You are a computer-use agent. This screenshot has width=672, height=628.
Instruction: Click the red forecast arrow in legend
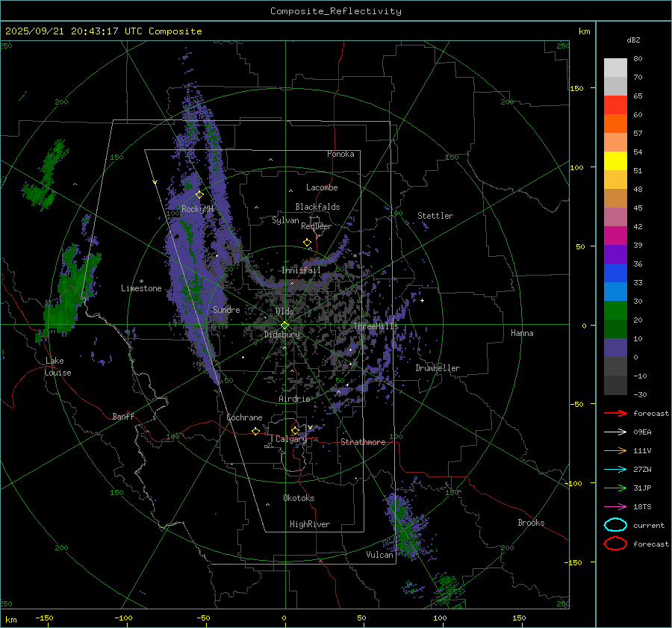pos(615,413)
